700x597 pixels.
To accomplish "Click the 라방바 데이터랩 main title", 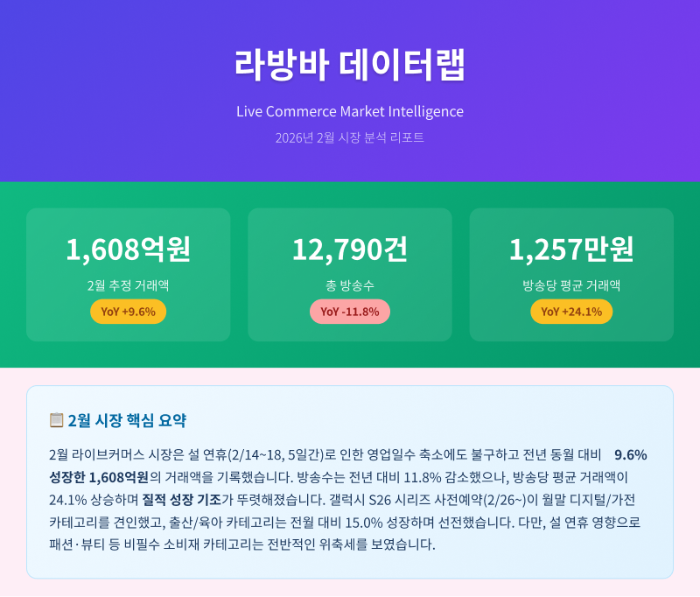I will (x=350, y=65).
